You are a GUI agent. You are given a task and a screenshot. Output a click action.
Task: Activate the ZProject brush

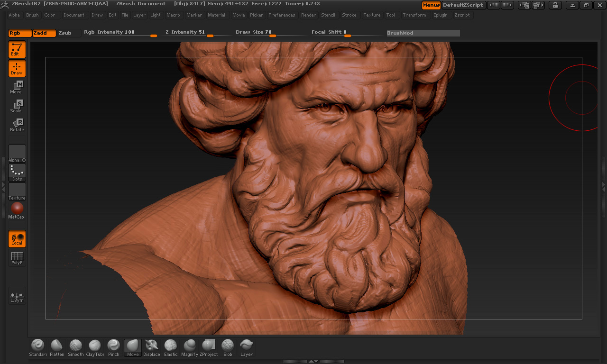point(209,347)
